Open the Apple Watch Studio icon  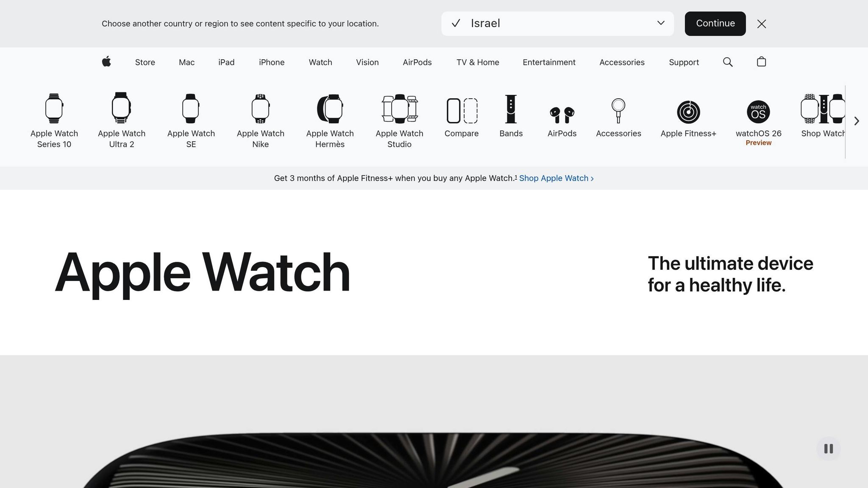[x=400, y=109]
